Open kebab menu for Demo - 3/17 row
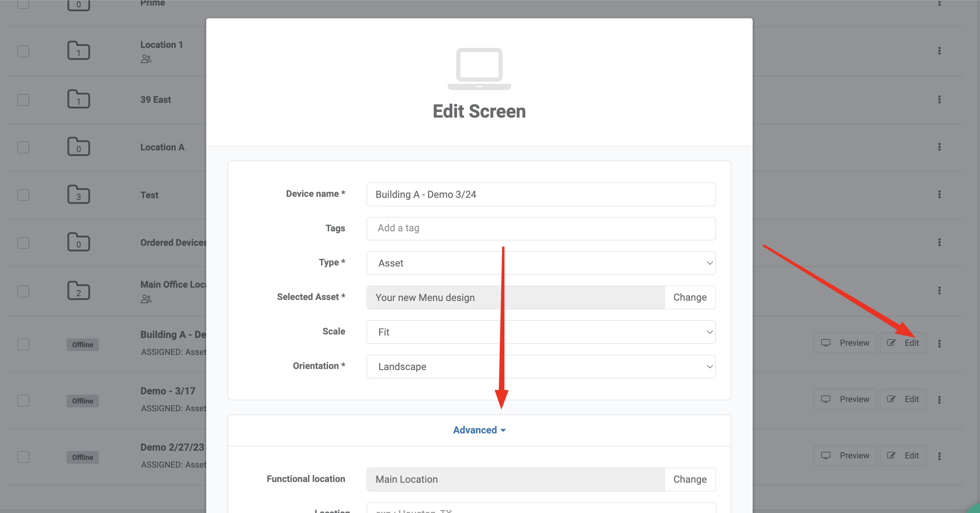Screen dimensions: 980x513 tap(939, 400)
